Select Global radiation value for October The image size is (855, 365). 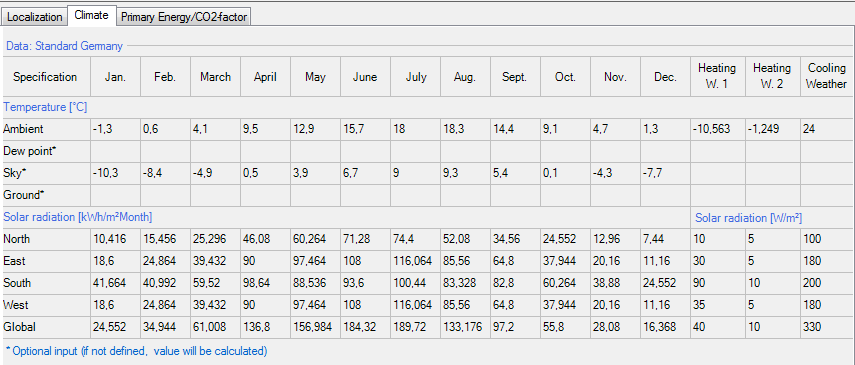click(x=565, y=327)
